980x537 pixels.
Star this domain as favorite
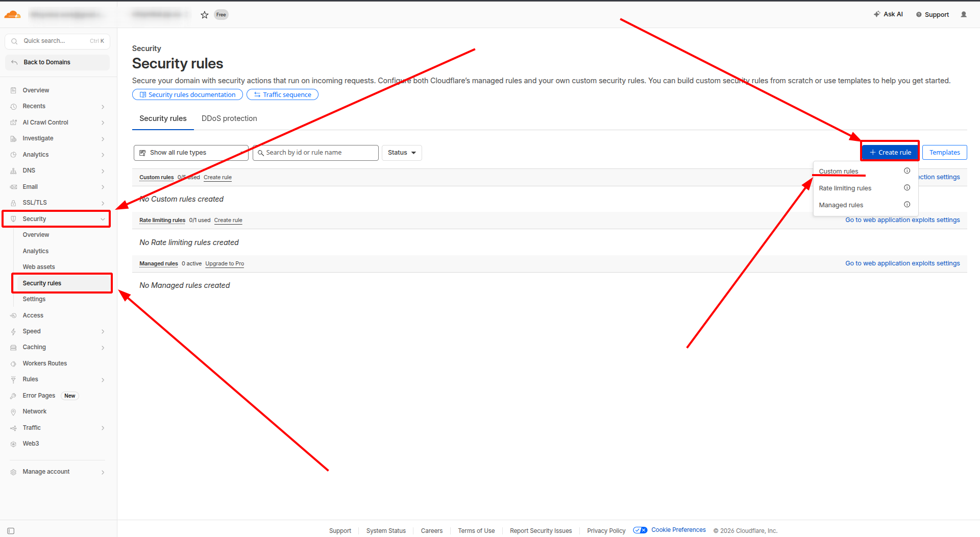click(x=205, y=15)
